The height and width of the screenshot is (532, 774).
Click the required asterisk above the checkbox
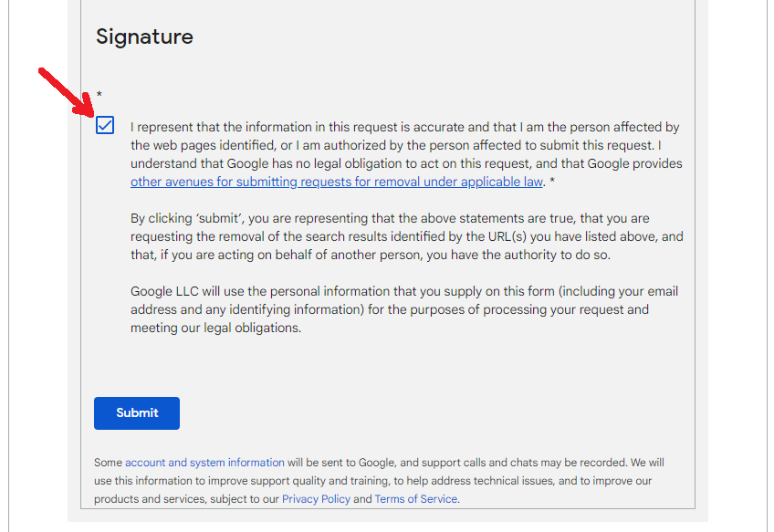tap(99, 94)
